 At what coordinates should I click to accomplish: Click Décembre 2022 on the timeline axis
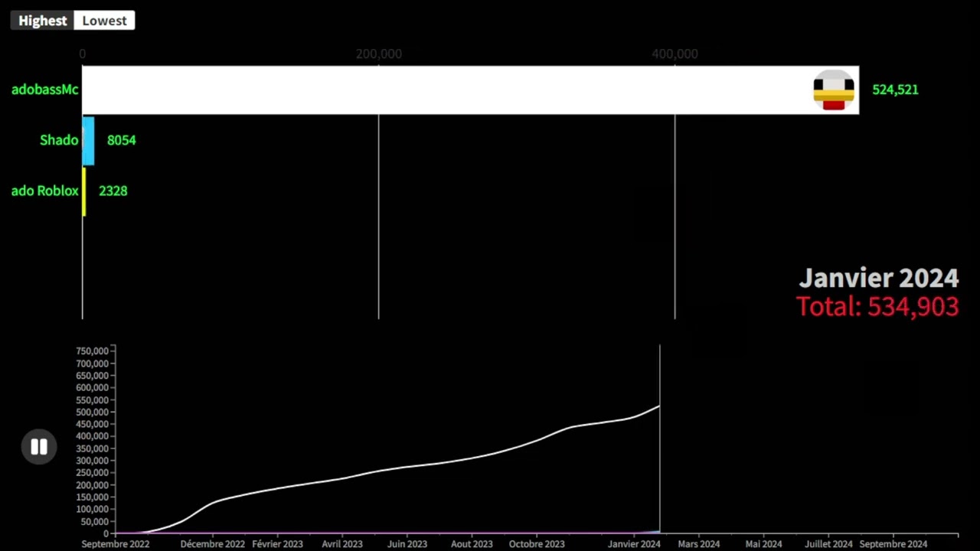[213, 544]
